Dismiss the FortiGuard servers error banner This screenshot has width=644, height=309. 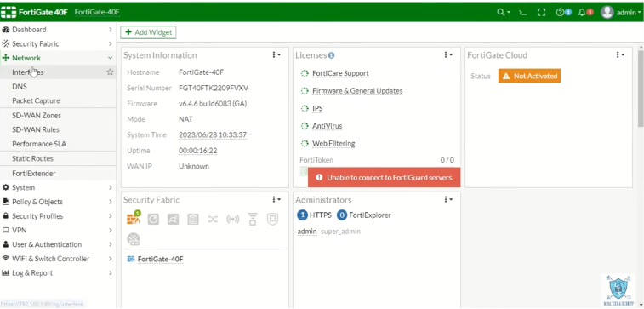[x=384, y=178]
